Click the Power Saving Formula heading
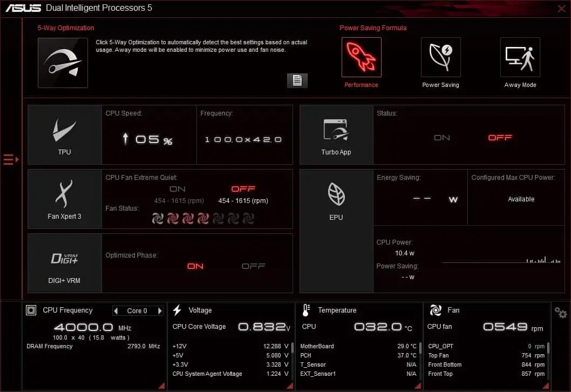 [373, 28]
